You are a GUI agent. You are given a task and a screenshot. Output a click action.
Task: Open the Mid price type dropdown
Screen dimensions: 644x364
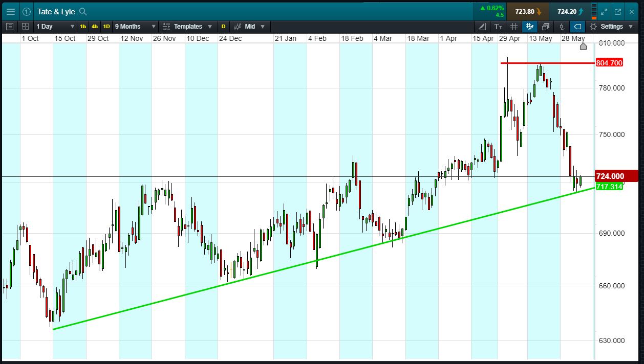click(x=249, y=27)
